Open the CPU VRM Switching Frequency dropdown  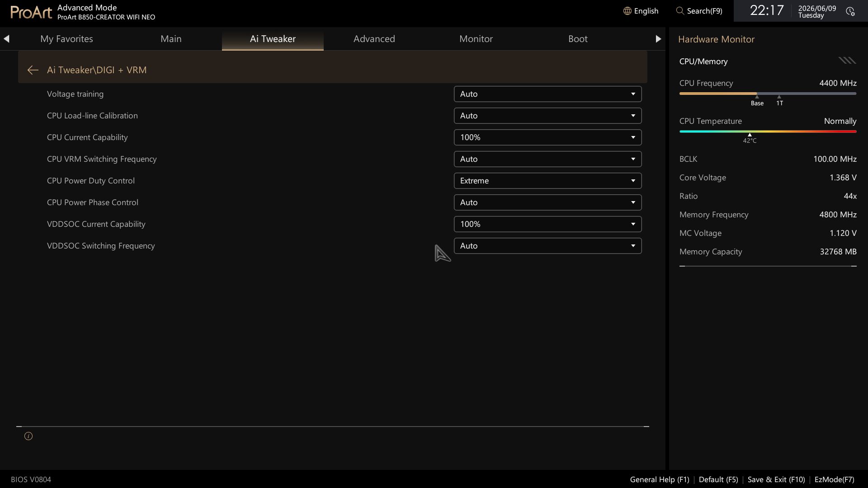(547, 159)
